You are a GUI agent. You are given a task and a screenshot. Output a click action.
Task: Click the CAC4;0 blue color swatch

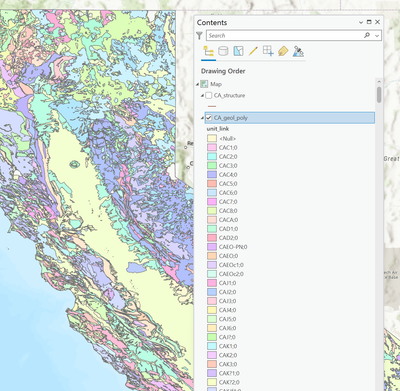[212, 175]
